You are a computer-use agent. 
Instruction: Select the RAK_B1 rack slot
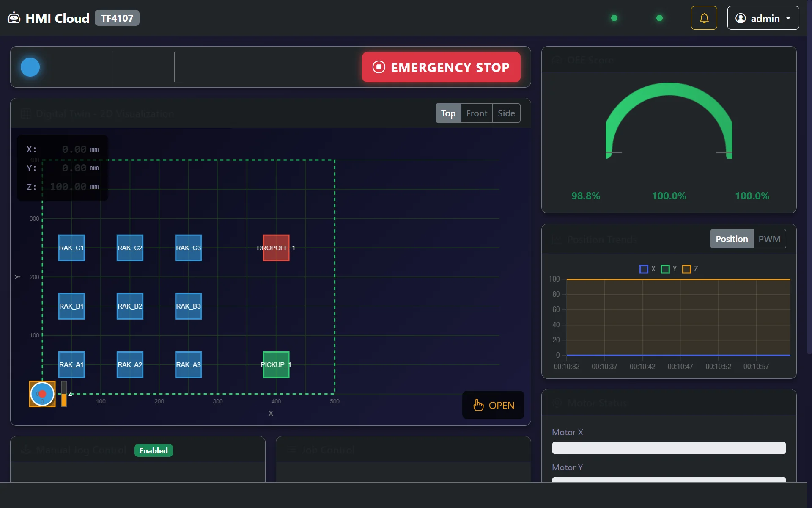coord(71,306)
